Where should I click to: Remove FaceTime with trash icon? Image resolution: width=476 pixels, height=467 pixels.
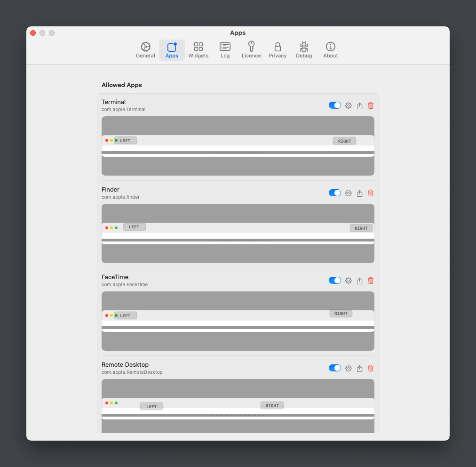point(371,281)
